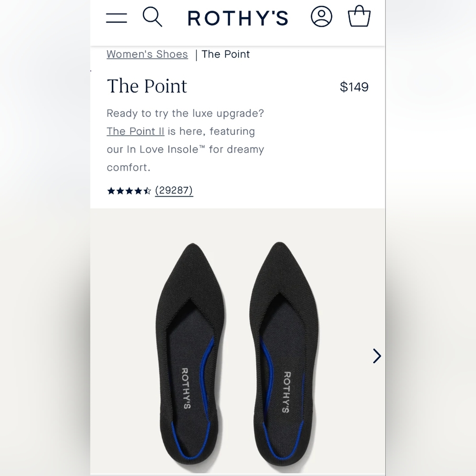
Task: Open the Women's Shoes breadcrumb
Action: [x=147, y=54]
